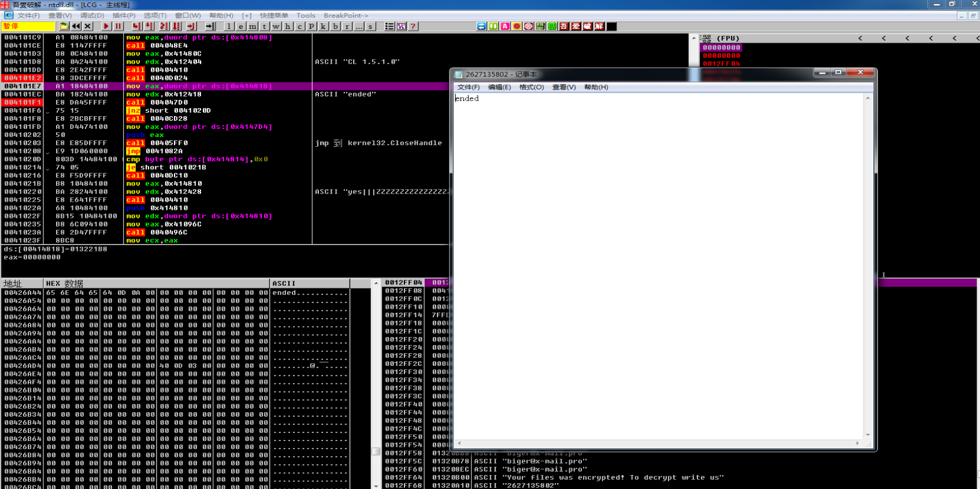Open Notepad's 帮助(H) menu
The image size is (980, 489).
pos(596,87)
